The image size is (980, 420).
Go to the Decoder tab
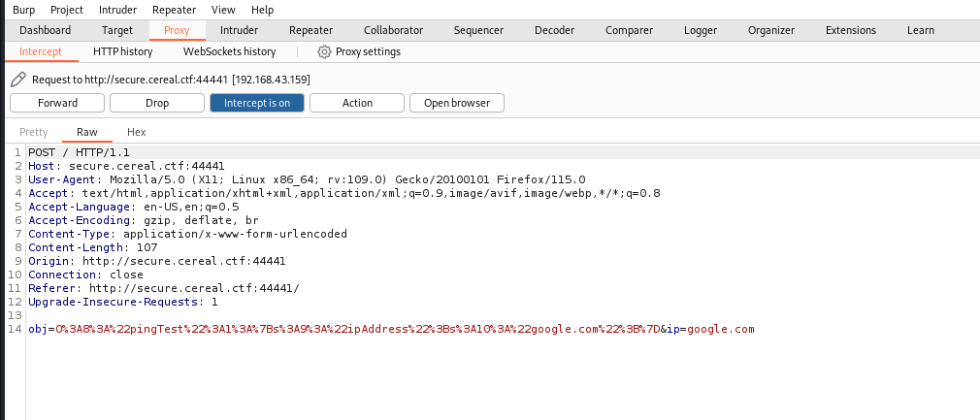coord(555,30)
